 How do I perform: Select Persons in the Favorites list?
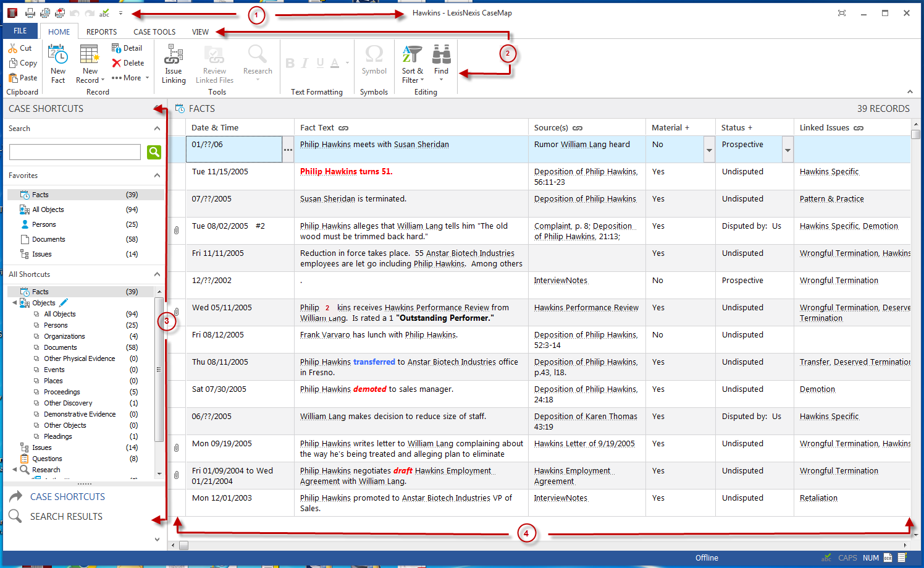[44, 224]
